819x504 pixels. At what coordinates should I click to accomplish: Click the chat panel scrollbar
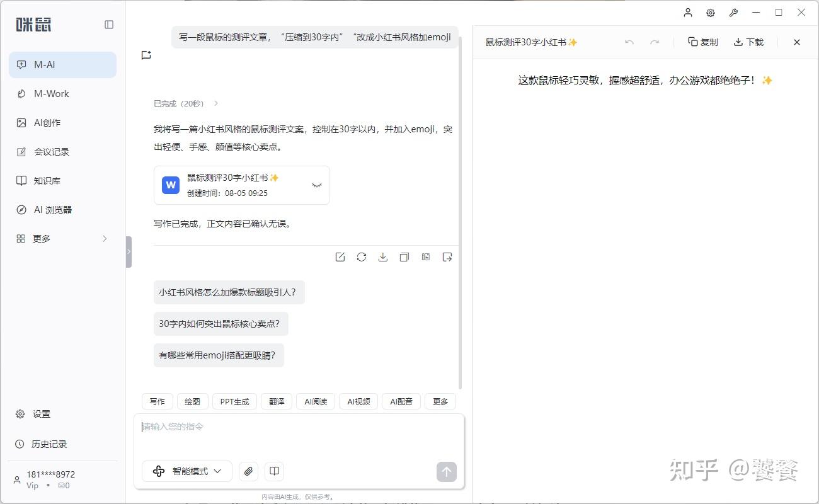pyautogui.click(x=461, y=213)
